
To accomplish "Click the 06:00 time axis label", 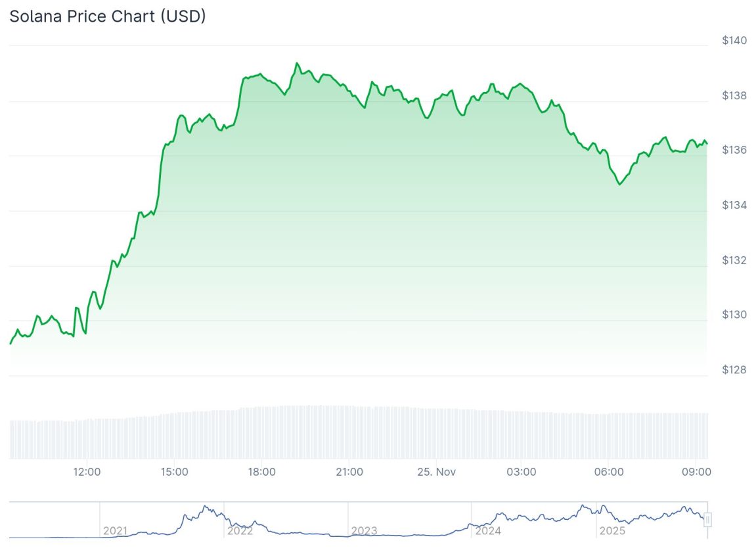I will point(609,472).
